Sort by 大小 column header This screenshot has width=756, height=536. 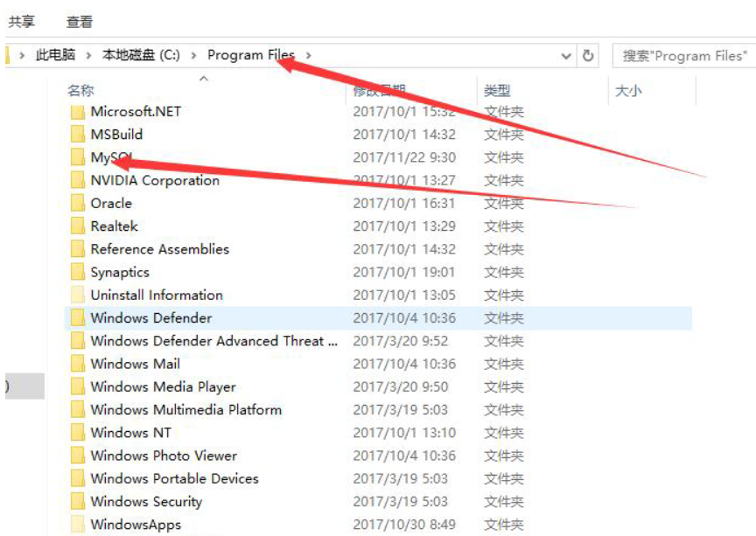(x=628, y=90)
